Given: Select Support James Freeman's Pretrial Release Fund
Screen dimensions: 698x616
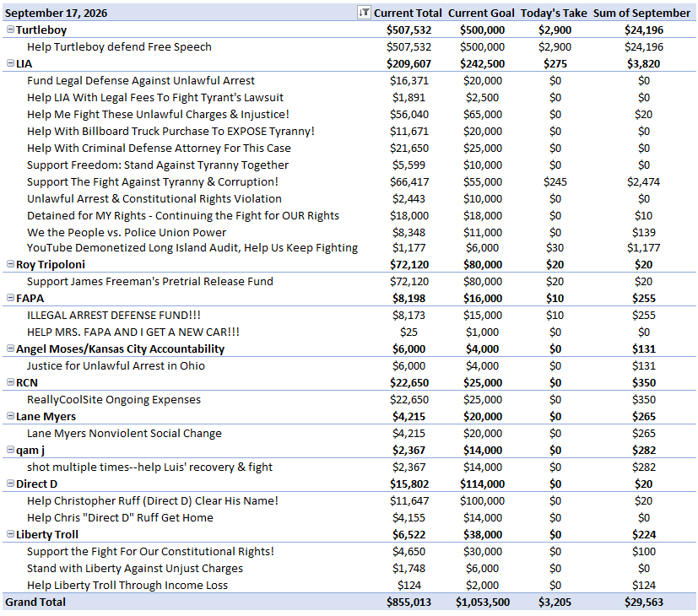Looking at the screenshot, I should 150,281.
